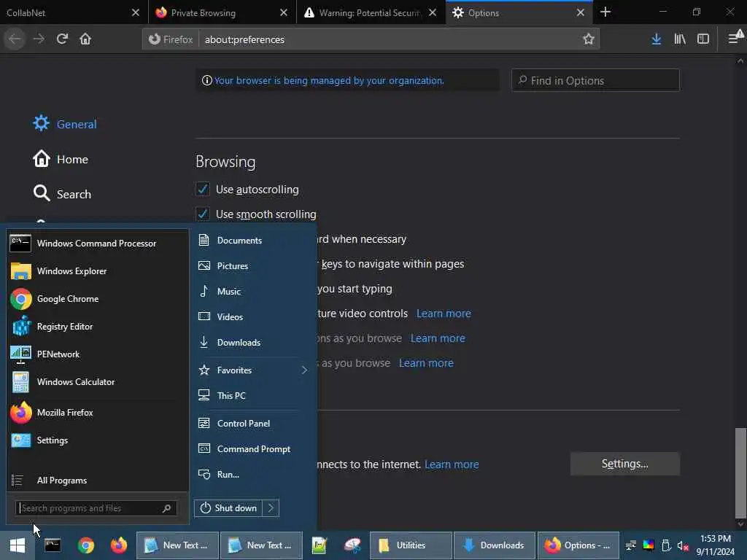Open the managed by your organization link
Viewport: 747px width, 560px height.
point(329,80)
